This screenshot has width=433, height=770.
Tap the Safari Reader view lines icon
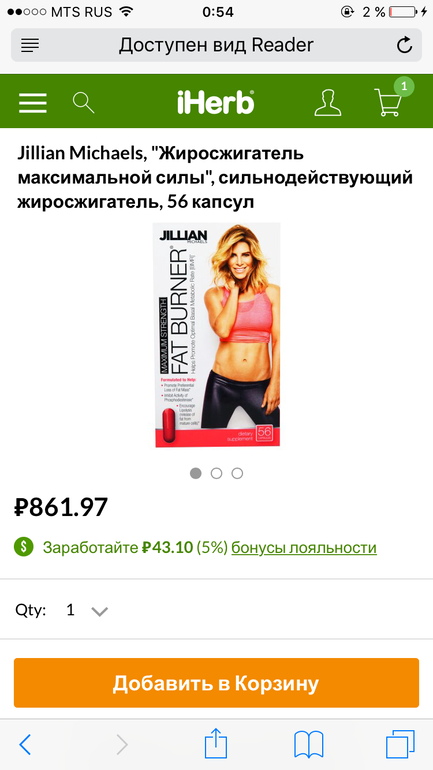click(x=30, y=45)
